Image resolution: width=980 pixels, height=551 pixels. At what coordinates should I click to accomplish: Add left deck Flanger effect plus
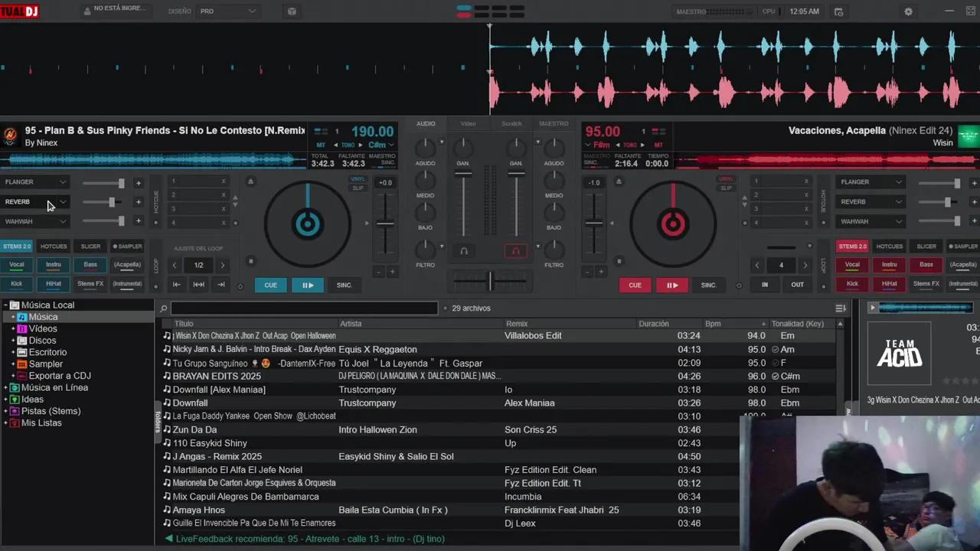click(x=139, y=183)
